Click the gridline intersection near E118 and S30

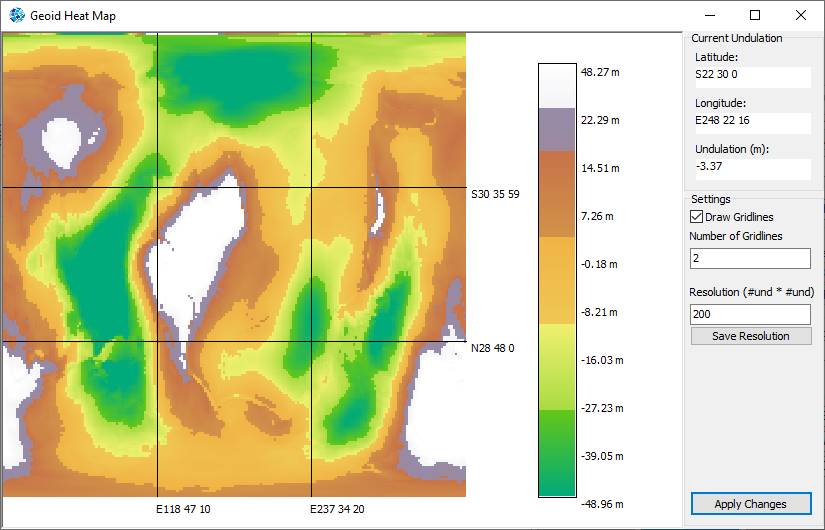157,187
